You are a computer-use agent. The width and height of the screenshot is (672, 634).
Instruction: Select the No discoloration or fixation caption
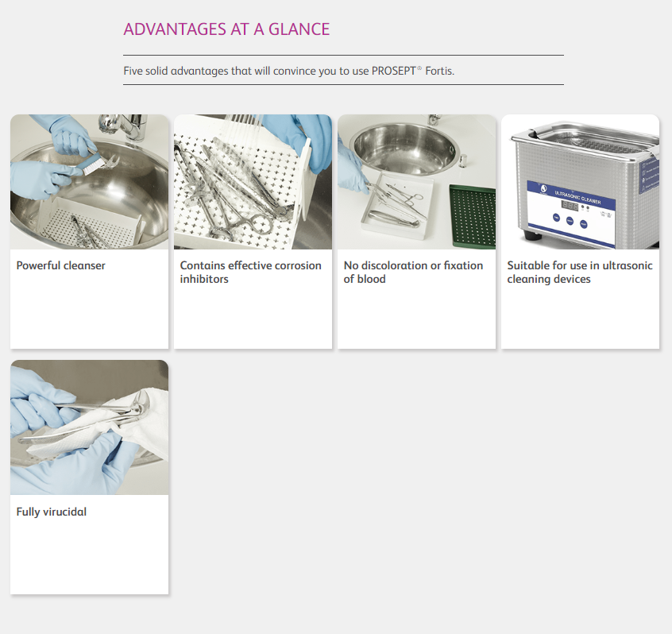click(413, 272)
